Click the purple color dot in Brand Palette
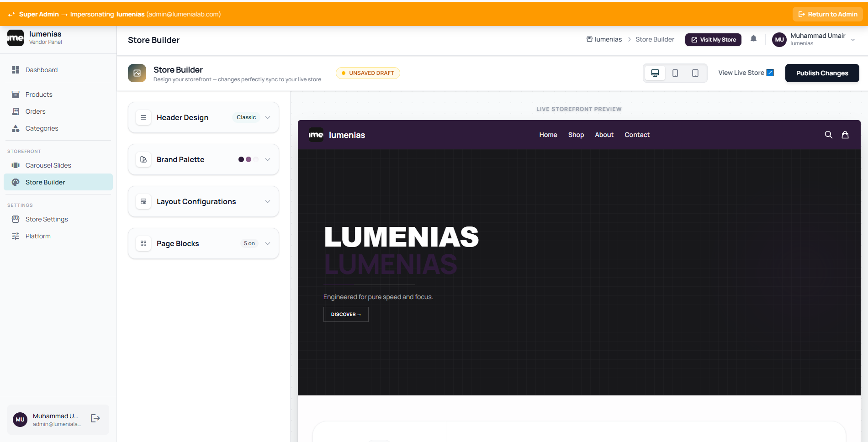Image resolution: width=868 pixels, height=442 pixels. pyautogui.click(x=249, y=159)
